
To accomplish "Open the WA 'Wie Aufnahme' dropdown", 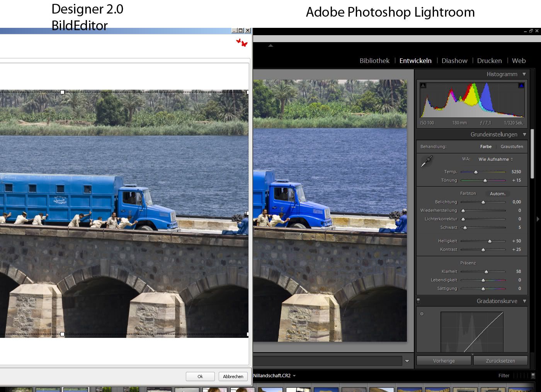I will coord(496,159).
